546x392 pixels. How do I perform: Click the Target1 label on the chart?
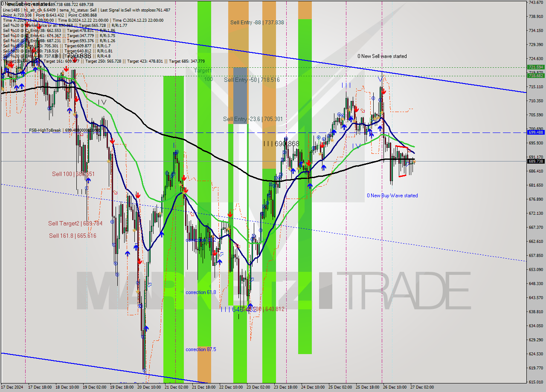(x=203, y=71)
